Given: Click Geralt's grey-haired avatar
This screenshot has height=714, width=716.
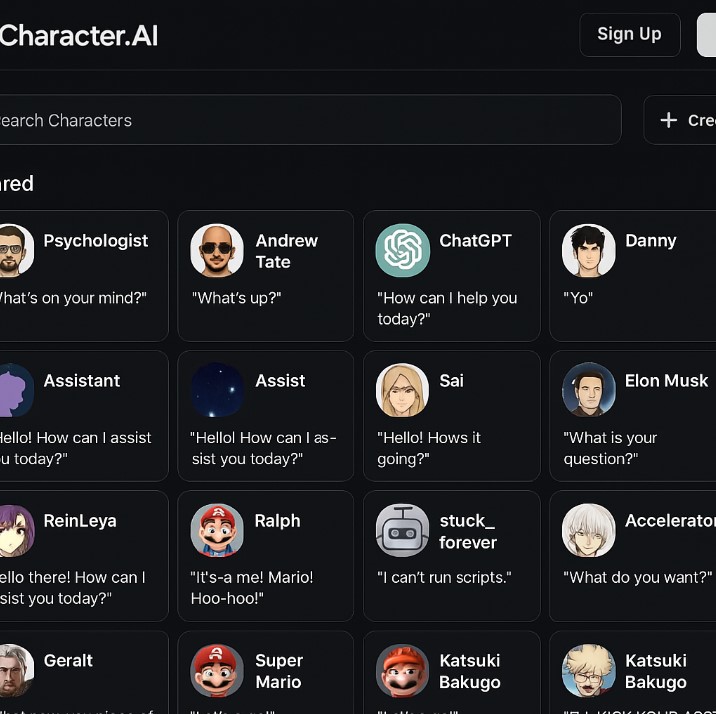Looking at the screenshot, I should [15, 670].
